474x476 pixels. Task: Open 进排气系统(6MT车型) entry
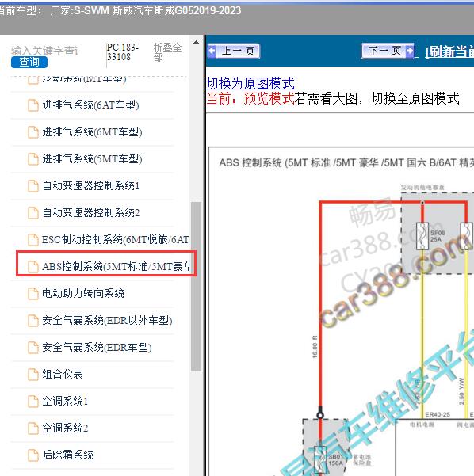[x=92, y=132]
